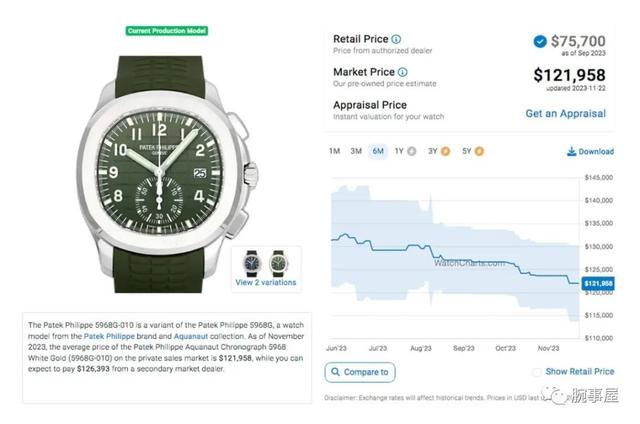
Task: Click the Retail Price info icon
Action: point(396,40)
